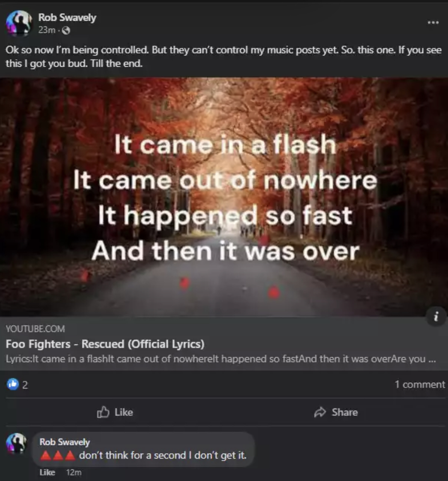
Task: Open Rob Swavely's profile from post header
Action: (67, 17)
